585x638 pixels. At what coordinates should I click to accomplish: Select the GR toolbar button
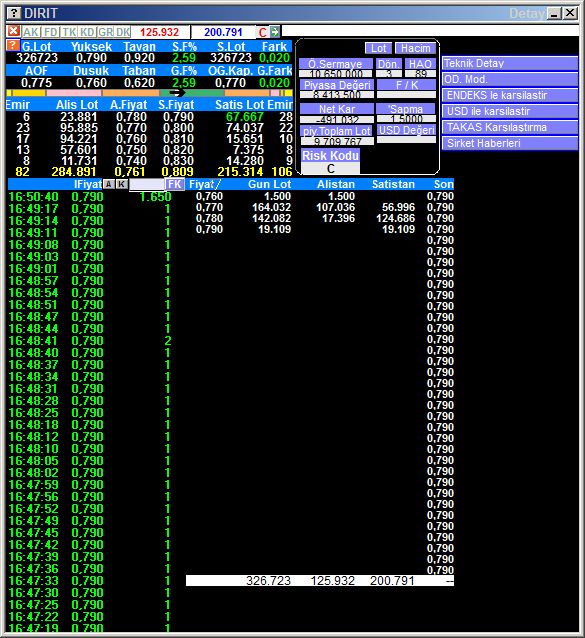[x=105, y=32]
